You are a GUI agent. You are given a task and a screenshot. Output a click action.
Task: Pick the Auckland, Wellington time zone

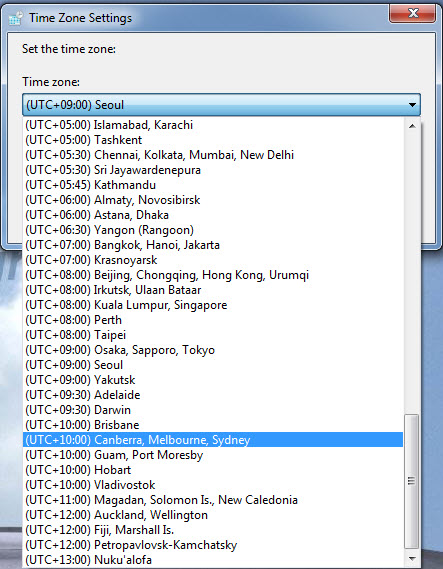(x=213, y=515)
